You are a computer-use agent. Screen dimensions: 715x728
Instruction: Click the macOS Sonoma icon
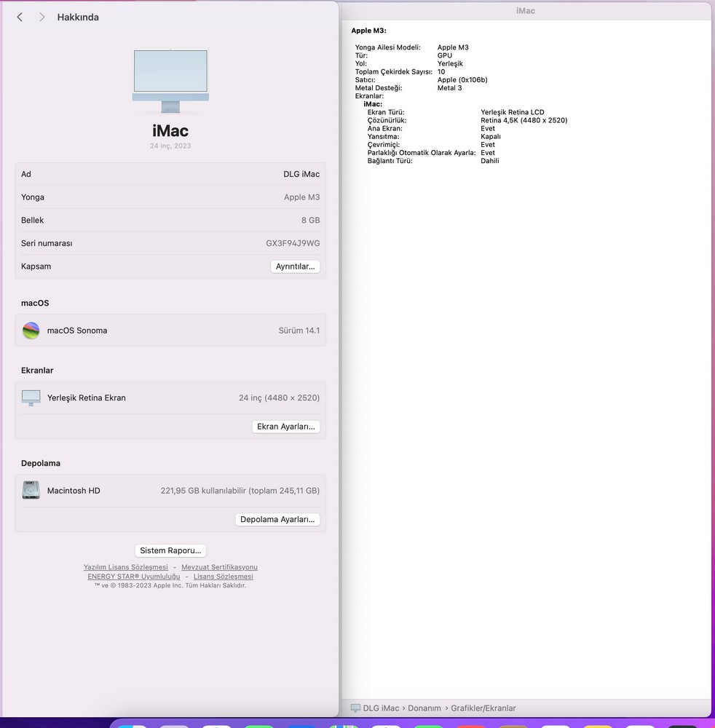[31, 331]
